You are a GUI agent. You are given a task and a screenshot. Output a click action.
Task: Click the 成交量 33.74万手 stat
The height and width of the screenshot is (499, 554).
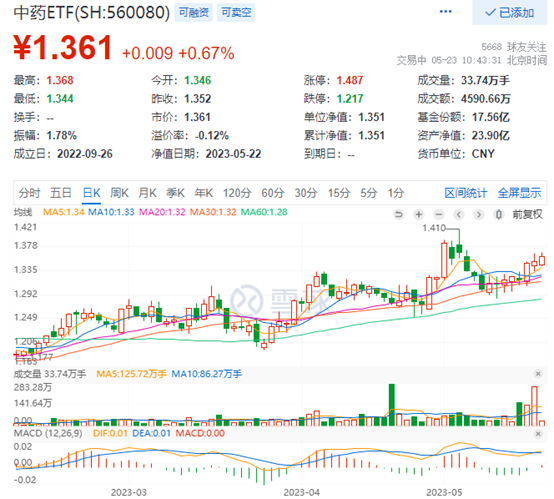[464, 81]
